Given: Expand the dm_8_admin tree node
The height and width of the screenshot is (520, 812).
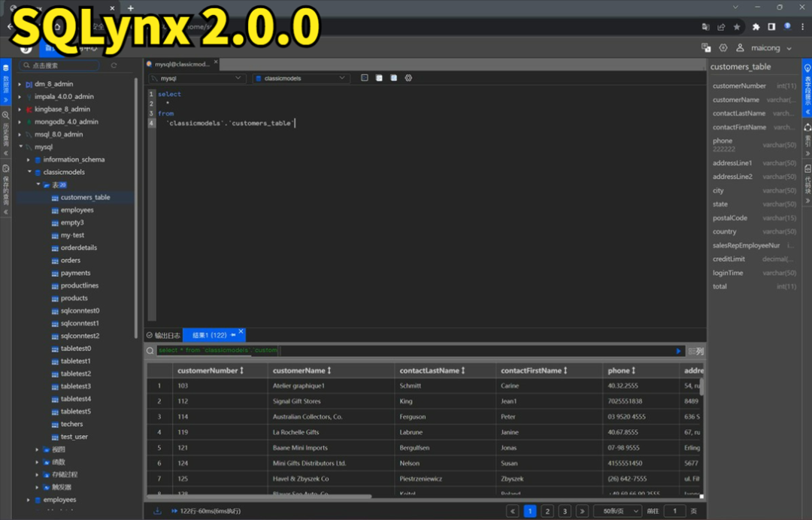Looking at the screenshot, I should 20,84.
